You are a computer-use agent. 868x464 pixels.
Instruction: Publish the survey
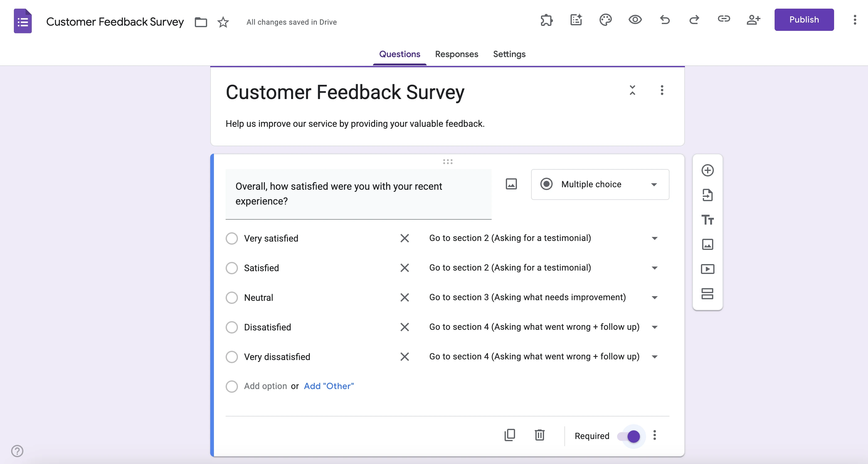[804, 19]
